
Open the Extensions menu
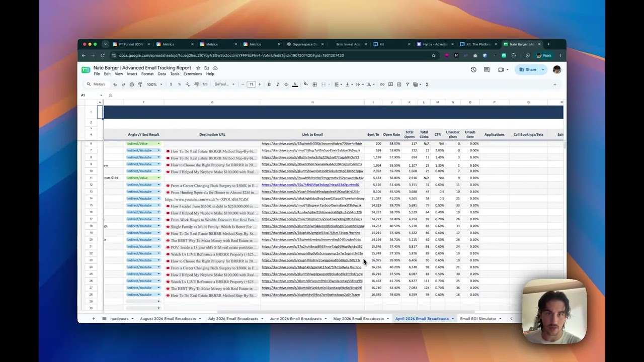tap(193, 74)
